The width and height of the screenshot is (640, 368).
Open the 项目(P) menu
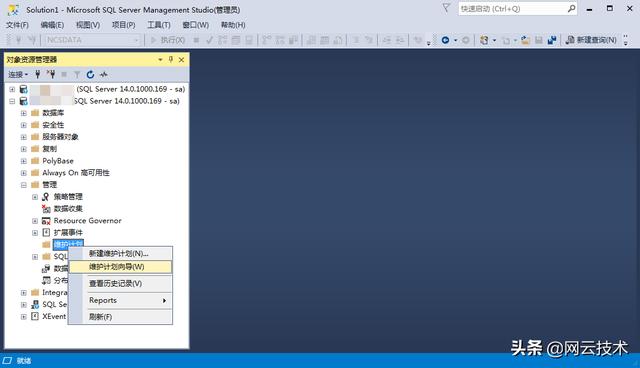(x=123, y=25)
